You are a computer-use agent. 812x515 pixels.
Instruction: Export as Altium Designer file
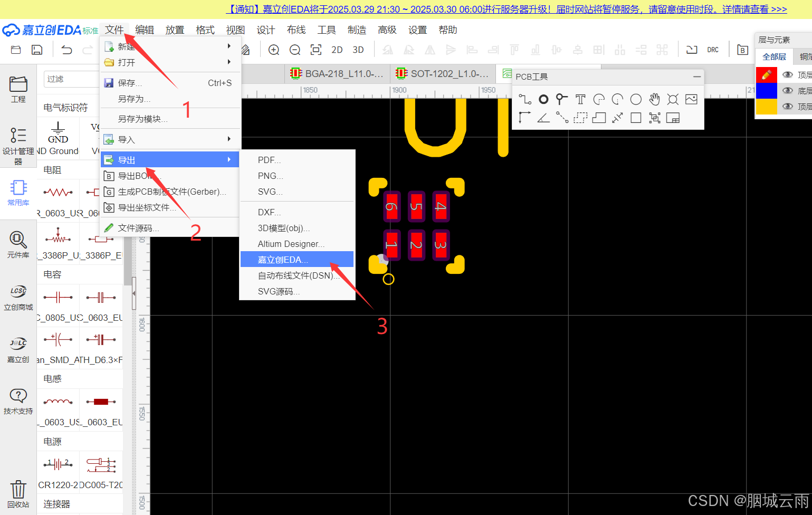coord(297,244)
